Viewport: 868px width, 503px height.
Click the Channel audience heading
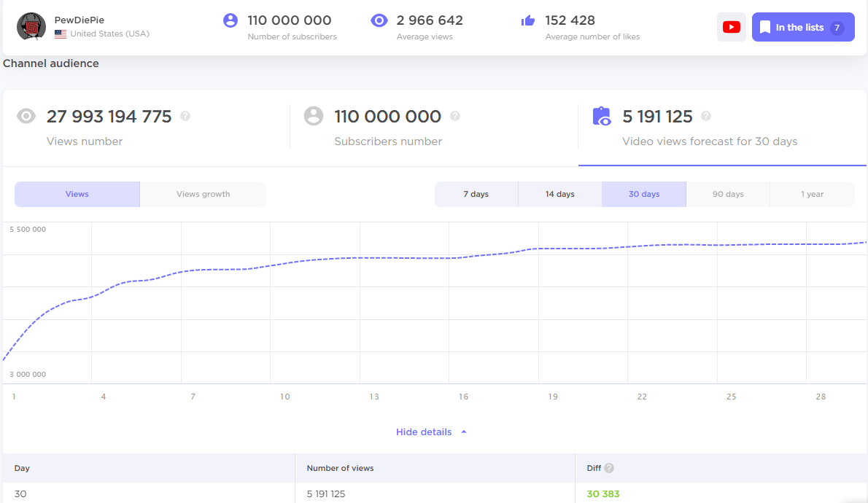(51, 63)
